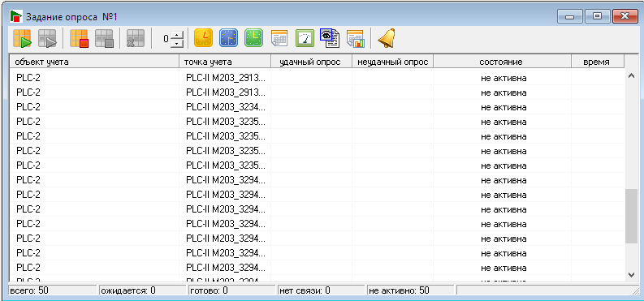The image size is (644, 301).
Task: Click the scrollbar up arrow
Action: (632, 76)
